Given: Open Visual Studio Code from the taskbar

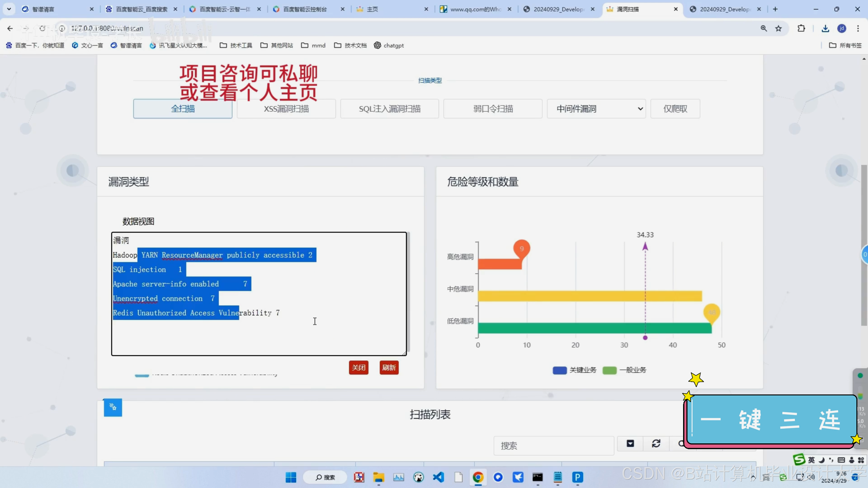Looking at the screenshot, I should click(x=438, y=477).
